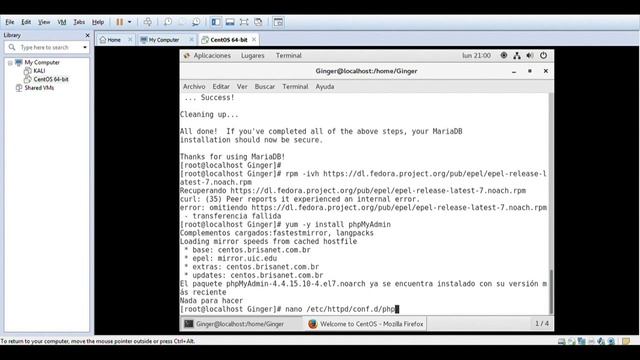Click the terminal vertical scrollbar thumb
Screen dimensions: 640x360
click(551, 291)
